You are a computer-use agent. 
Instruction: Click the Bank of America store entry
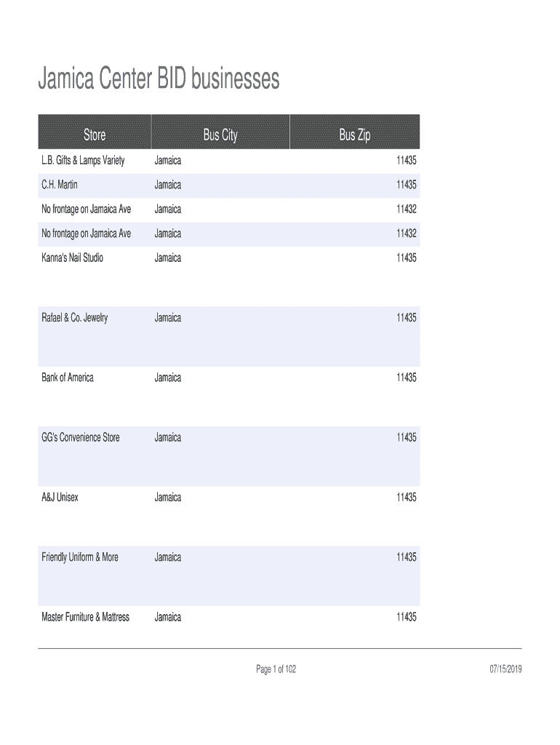[68, 378]
